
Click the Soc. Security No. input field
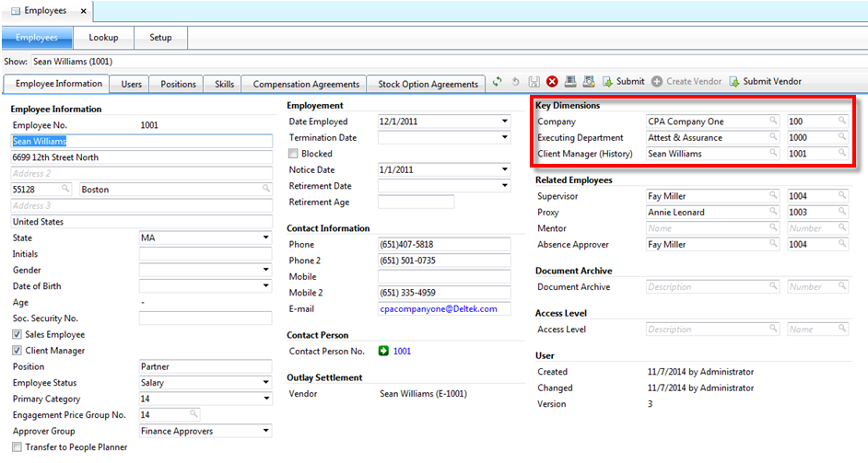click(205, 318)
